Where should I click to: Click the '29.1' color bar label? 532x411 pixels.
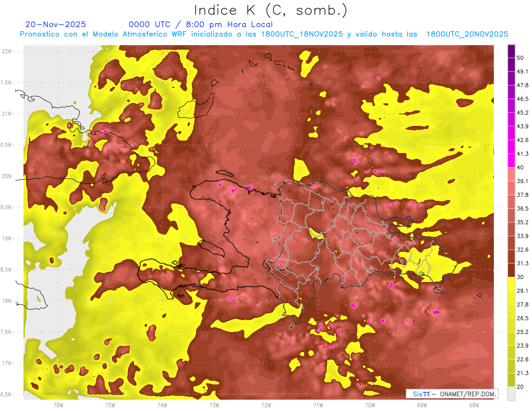point(523,291)
